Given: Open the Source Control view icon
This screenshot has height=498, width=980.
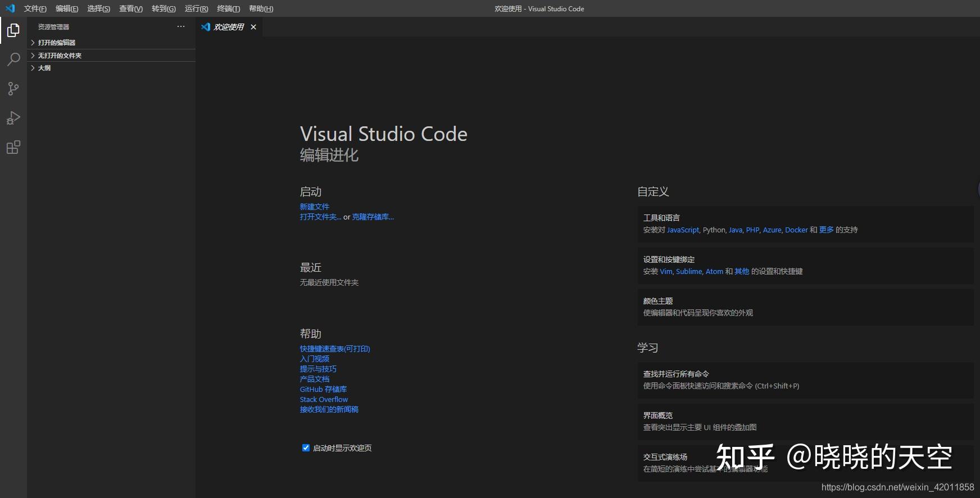Looking at the screenshot, I should click(13, 89).
